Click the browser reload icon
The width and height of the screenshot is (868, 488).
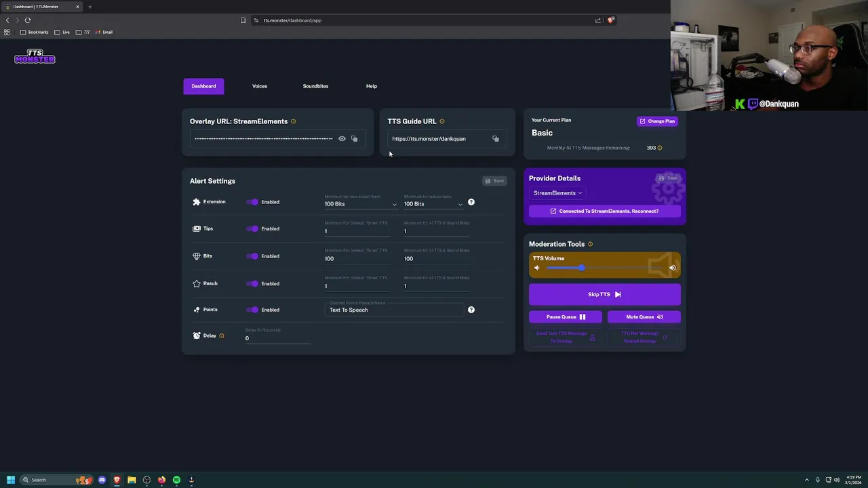28,20
